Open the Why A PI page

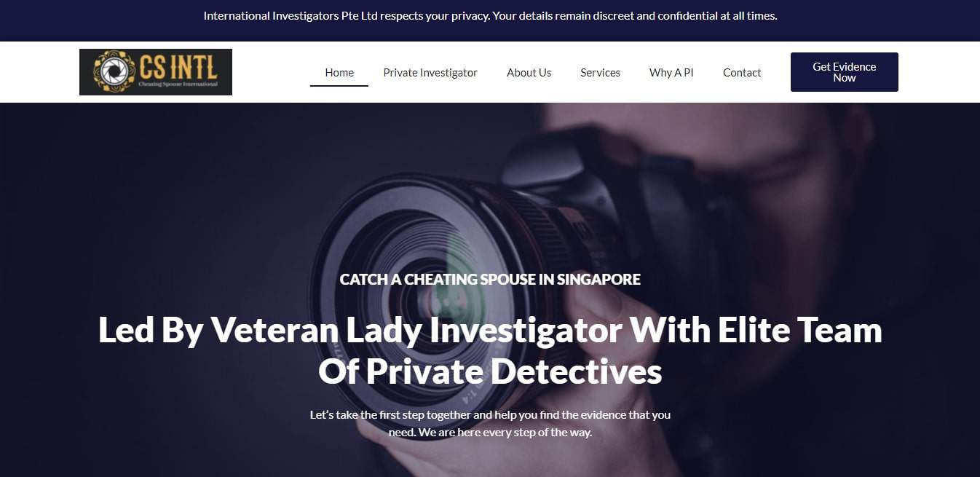pos(671,73)
